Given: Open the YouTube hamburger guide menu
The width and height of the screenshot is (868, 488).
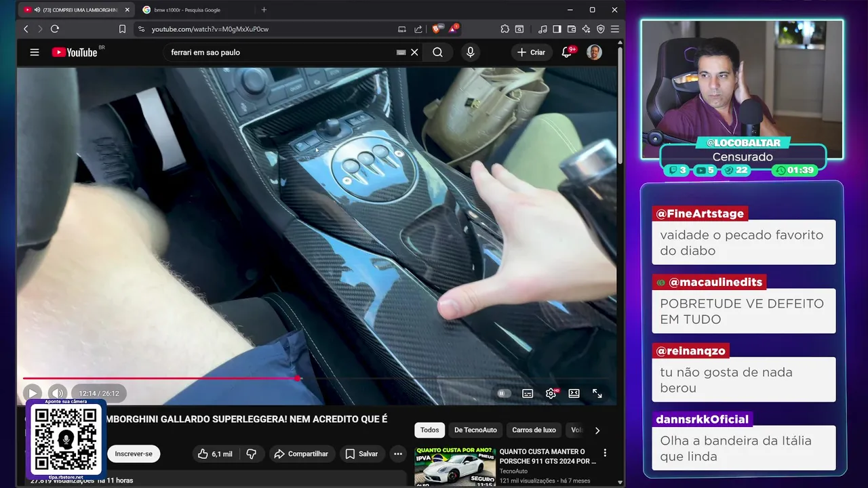Looking at the screenshot, I should pos(35,52).
